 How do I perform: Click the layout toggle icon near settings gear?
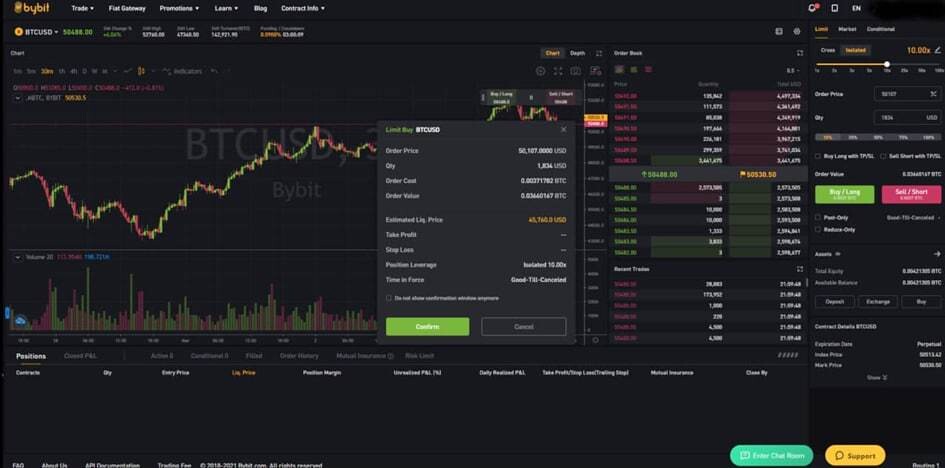pos(779,31)
